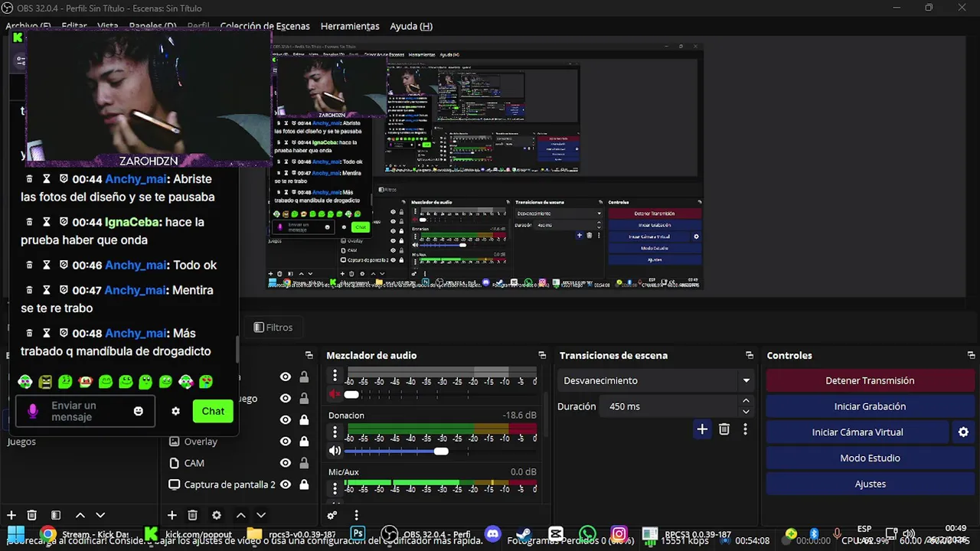The height and width of the screenshot is (551, 980).
Task: Move the selected scene up
Action: (x=80, y=516)
